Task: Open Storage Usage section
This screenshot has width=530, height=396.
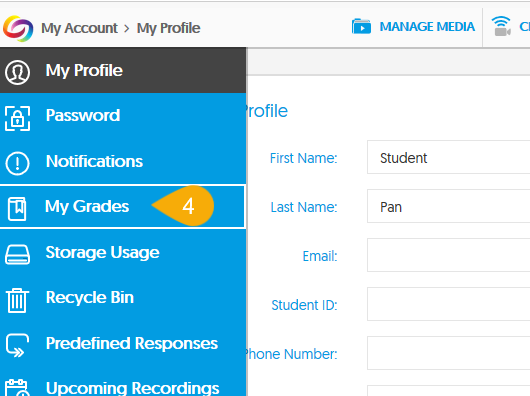Action: point(123,252)
